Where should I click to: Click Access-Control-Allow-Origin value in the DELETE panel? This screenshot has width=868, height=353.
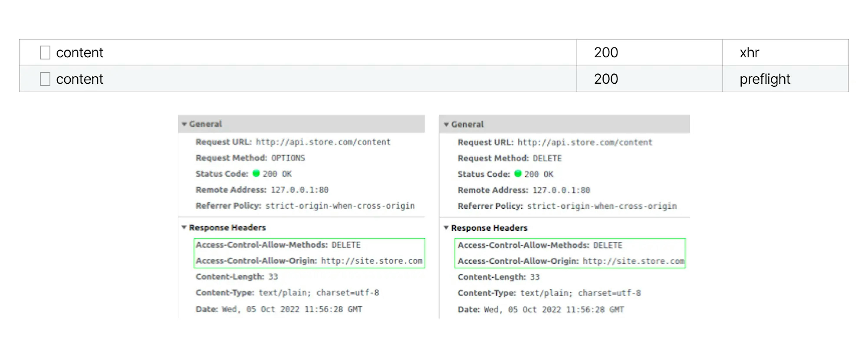[x=634, y=261]
